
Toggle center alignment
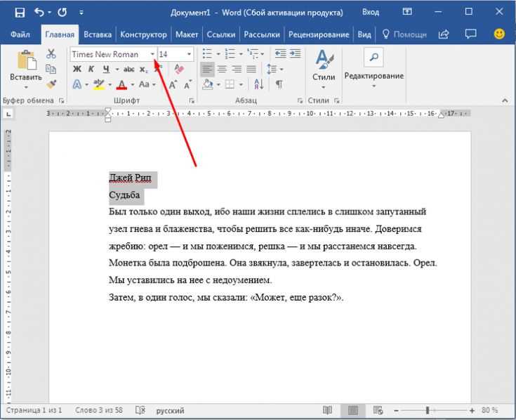point(222,69)
